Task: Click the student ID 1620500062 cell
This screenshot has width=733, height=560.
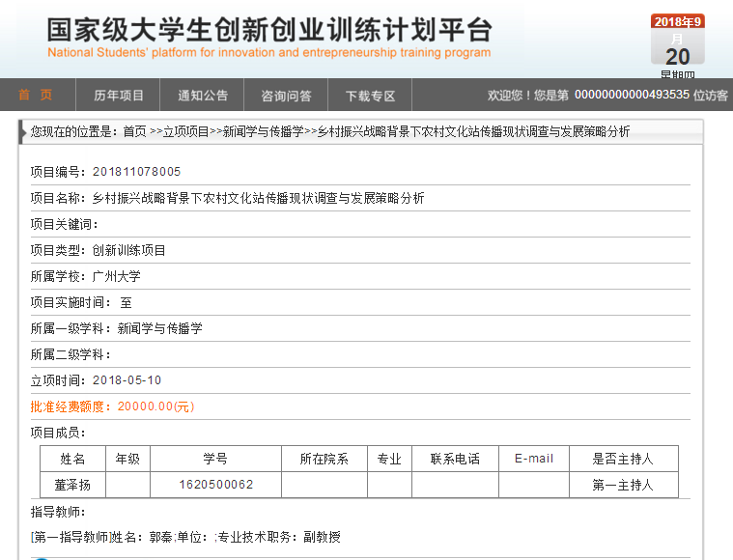Action: pyautogui.click(x=215, y=485)
